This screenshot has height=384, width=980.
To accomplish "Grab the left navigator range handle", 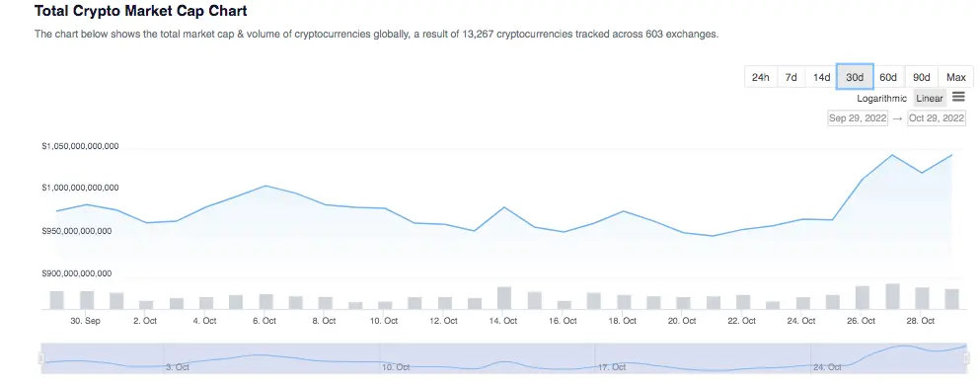I will pos(41,358).
